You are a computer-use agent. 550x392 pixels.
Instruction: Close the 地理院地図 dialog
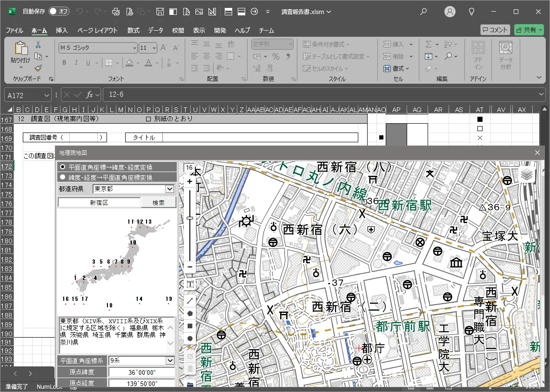pos(537,153)
